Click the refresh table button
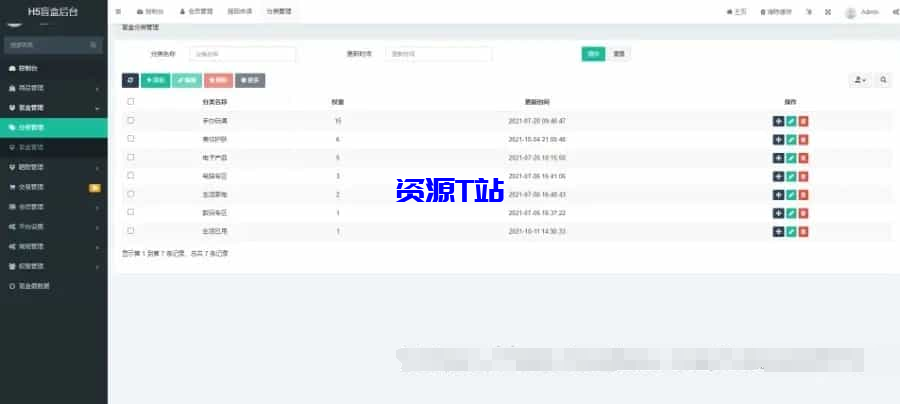 click(130, 80)
